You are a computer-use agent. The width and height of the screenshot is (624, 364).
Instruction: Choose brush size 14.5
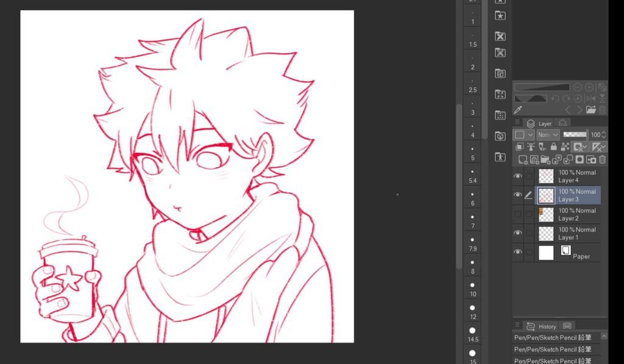tap(472, 335)
